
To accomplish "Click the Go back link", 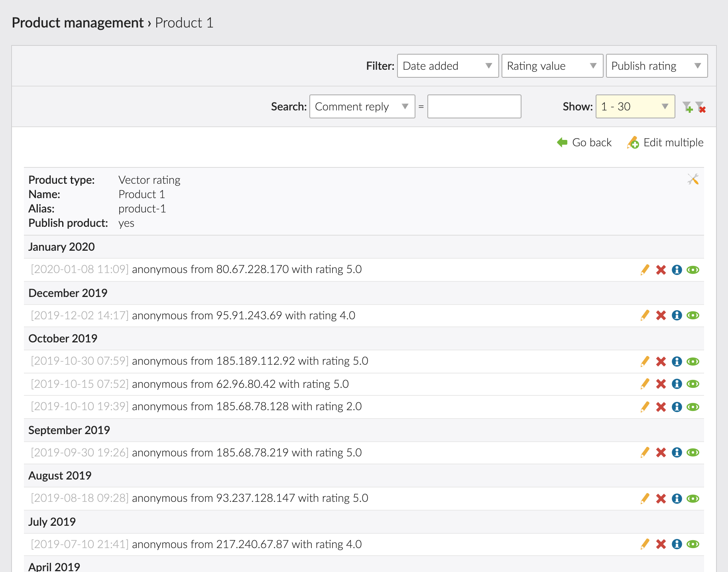I will click(x=584, y=143).
